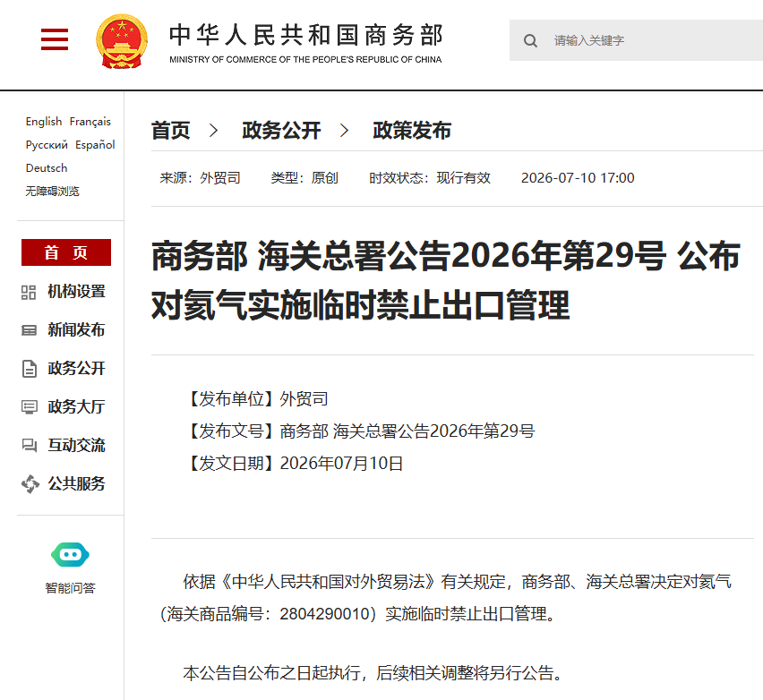The height and width of the screenshot is (700, 763).
Task: Go to 首页 in the breadcrumb
Action: click(x=170, y=131)
